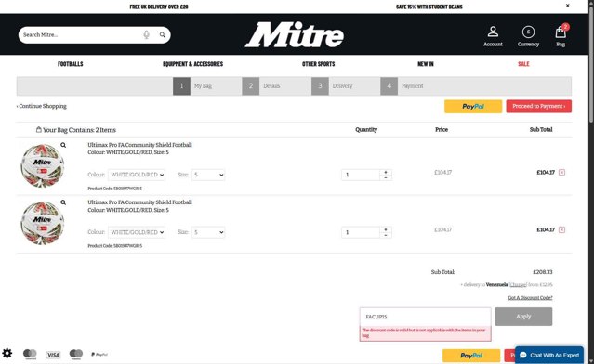Open first Ultimax Pro FA Community Shield Football title
The image size is (594, 364).
coord(139,145)
